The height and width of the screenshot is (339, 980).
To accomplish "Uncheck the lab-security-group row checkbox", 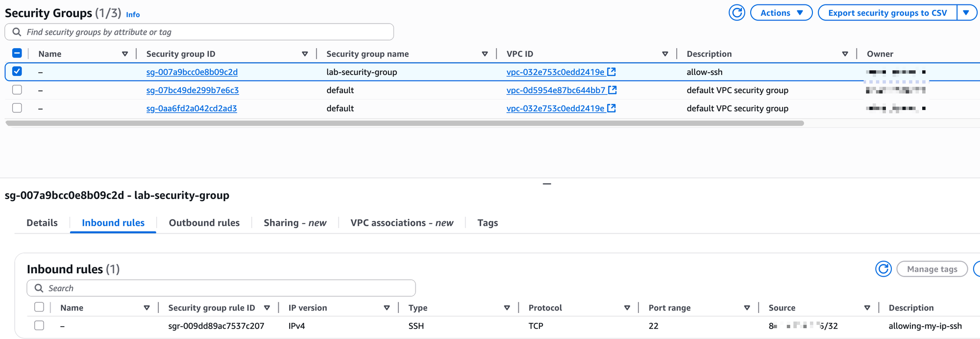I will [x=17, y=72].
